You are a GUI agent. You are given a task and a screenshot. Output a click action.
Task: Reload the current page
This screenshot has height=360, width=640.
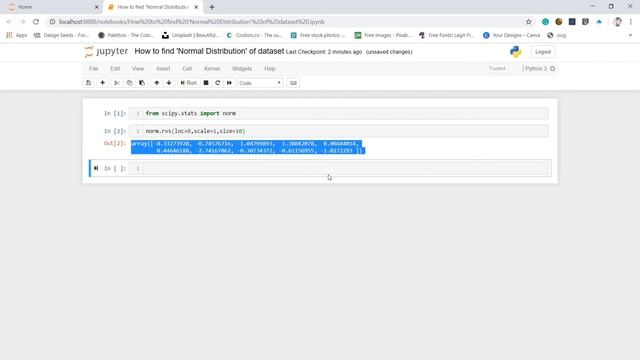36,22
